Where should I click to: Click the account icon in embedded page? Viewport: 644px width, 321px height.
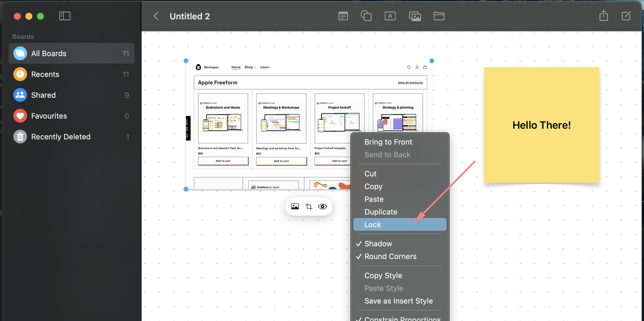point(417,67)
